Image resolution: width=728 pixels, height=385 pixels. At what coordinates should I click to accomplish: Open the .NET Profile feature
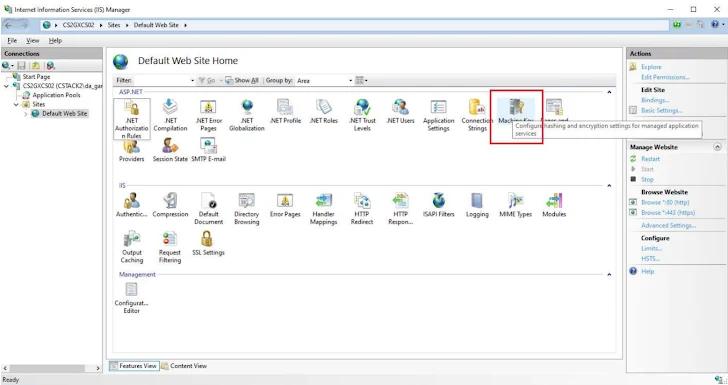(x=285, y=112)
